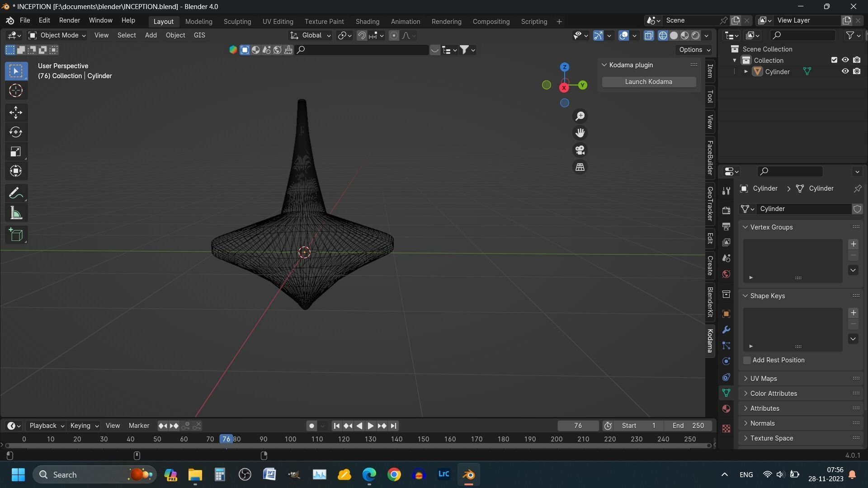Open the BlenderKit sidebar tab
Image resolution: width=868 pixels, height=488 pixels.
point(710,302)
